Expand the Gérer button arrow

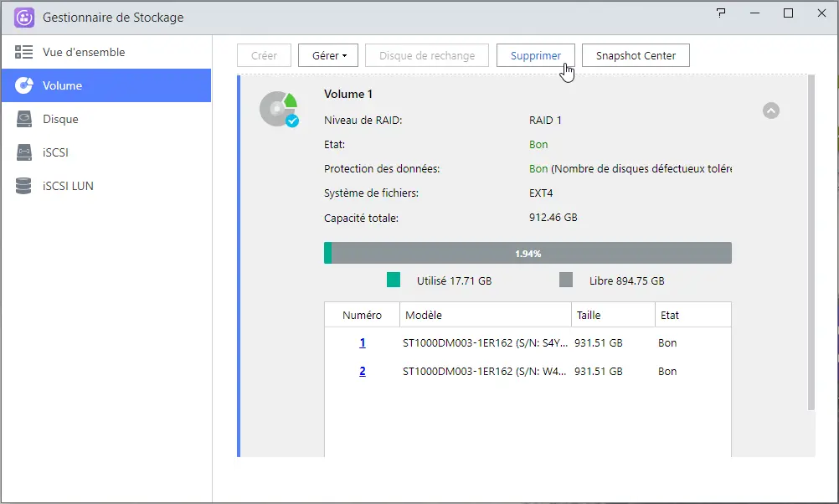tap(346, 55)
